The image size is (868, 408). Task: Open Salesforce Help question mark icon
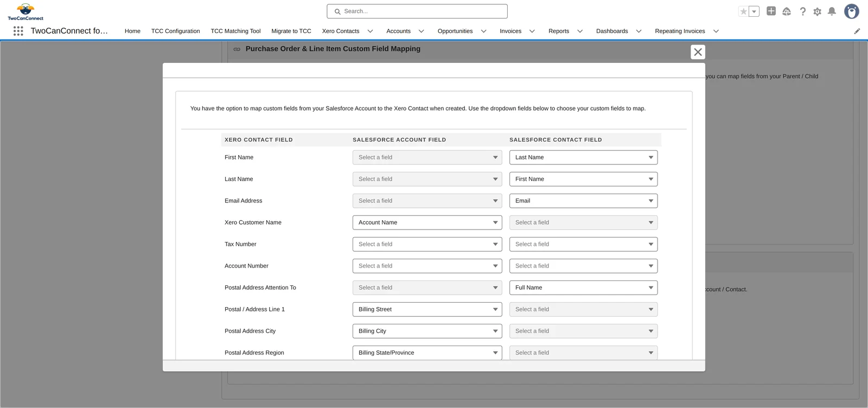pos(802,11)
